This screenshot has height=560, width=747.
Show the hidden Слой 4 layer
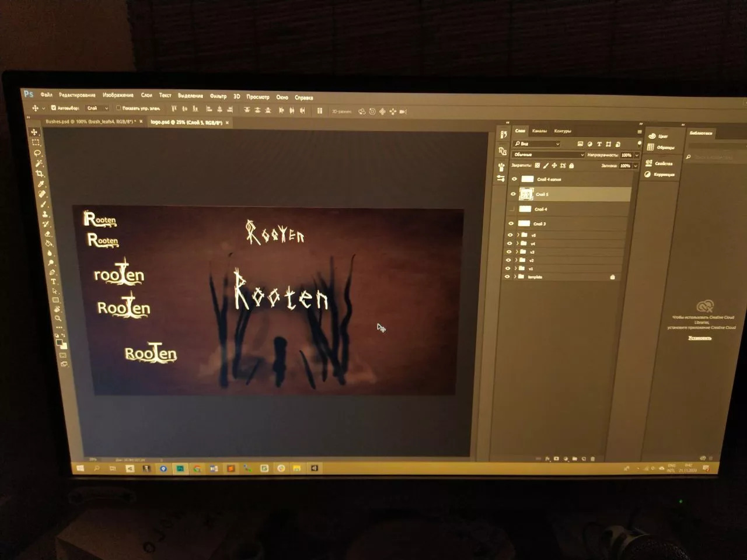click(x=511, y=209)
